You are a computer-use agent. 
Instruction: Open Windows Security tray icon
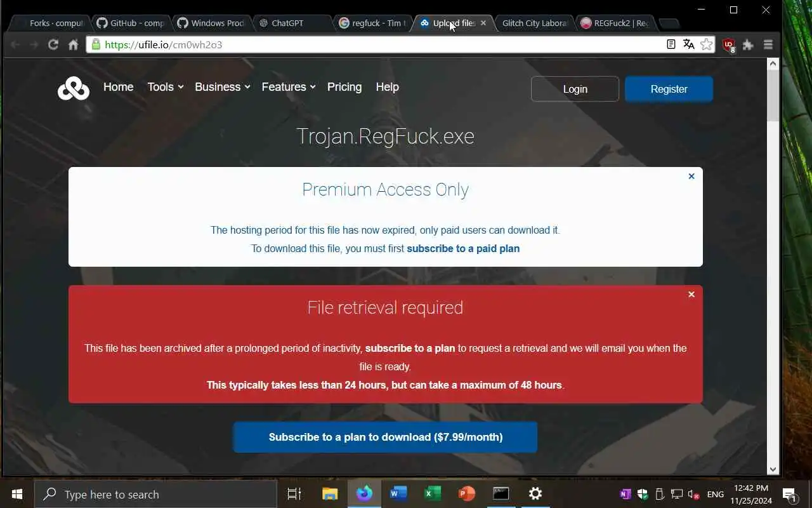click(643, 494)
